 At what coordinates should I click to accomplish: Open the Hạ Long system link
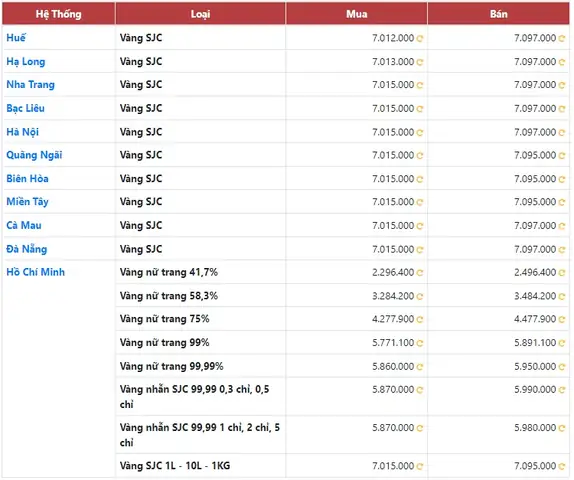[x=26, y=62]
